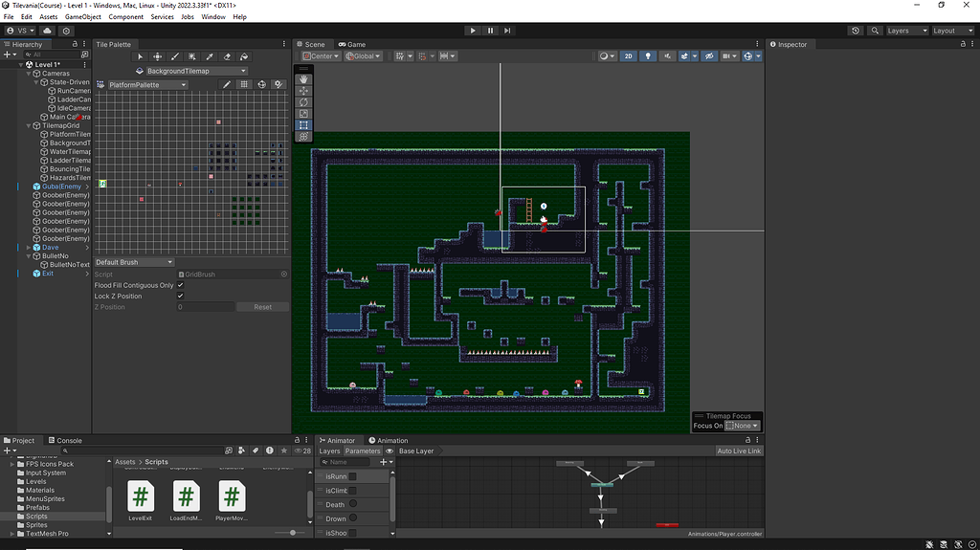Toggle 2D view mode in Scene
This screenshot has width=980, height=550.
628,56
